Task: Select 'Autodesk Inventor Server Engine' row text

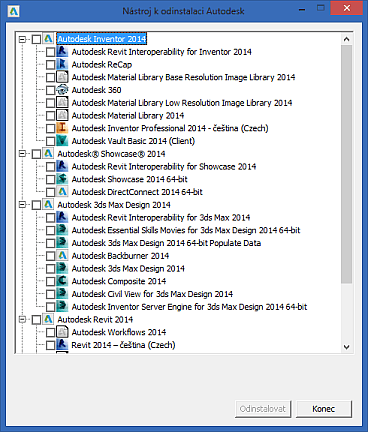Action: coord(189,307)
